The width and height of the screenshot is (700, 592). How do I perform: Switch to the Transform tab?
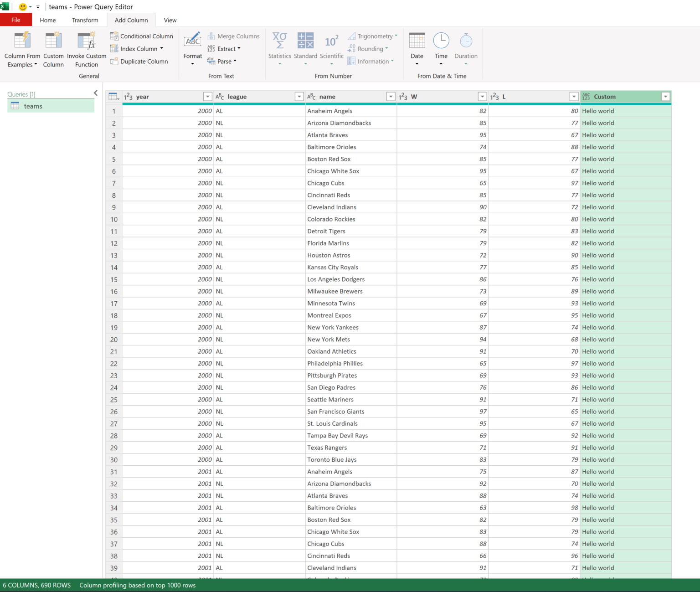point(85,20)
